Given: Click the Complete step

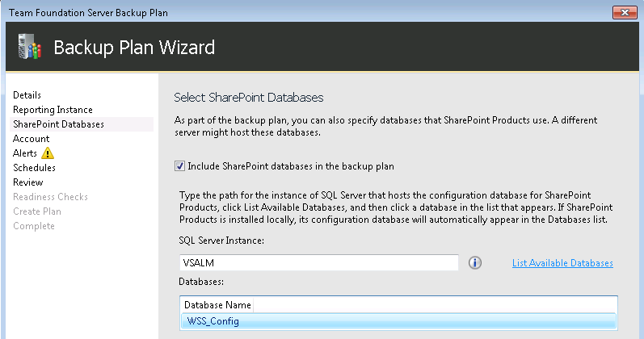Looking at the screenshot, I should click(34, 226).
